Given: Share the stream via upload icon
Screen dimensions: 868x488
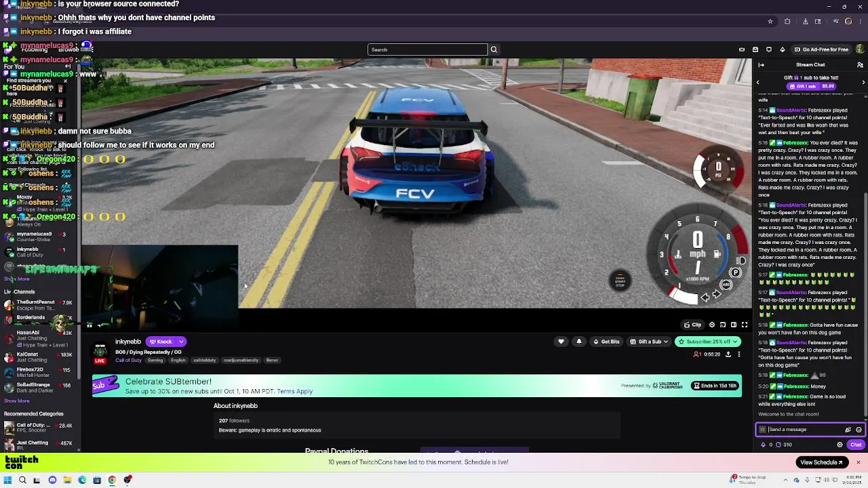Looking at the screenshot, I should [x=728, y=354].
